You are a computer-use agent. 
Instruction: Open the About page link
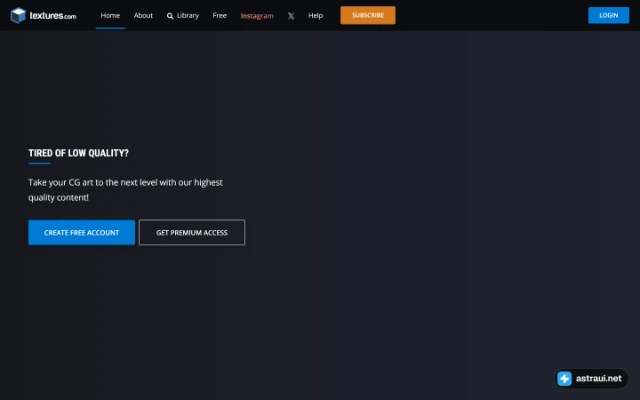[x=143, y=16]
